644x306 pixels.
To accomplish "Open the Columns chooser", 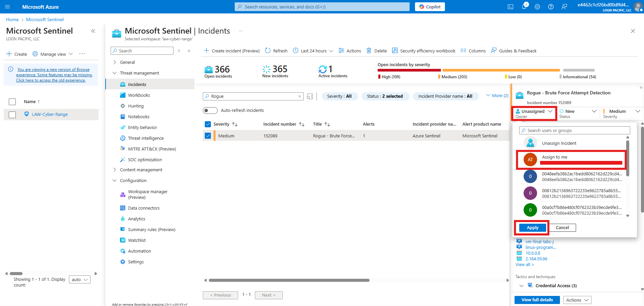I will (x=473, y=51).
